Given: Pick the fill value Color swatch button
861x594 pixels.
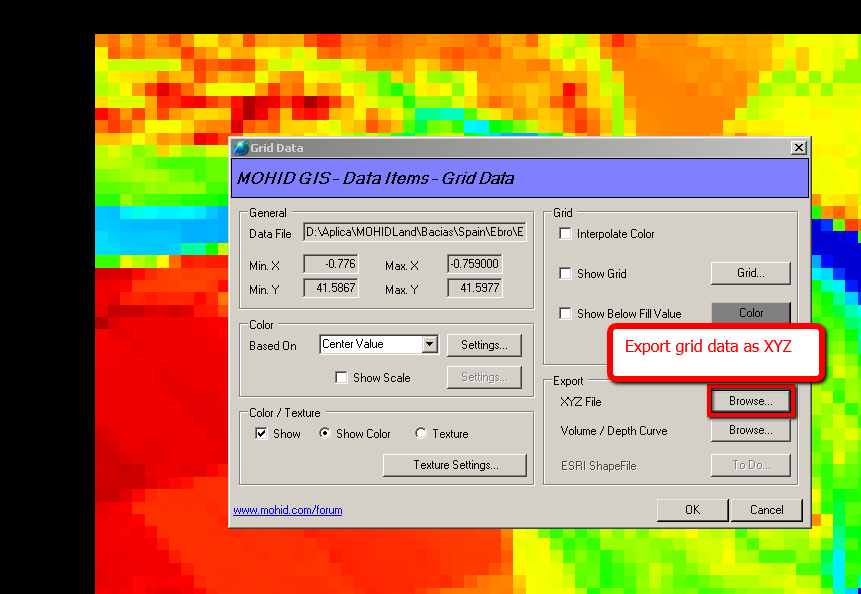Looking at the screenshot, I should point(750,313).
